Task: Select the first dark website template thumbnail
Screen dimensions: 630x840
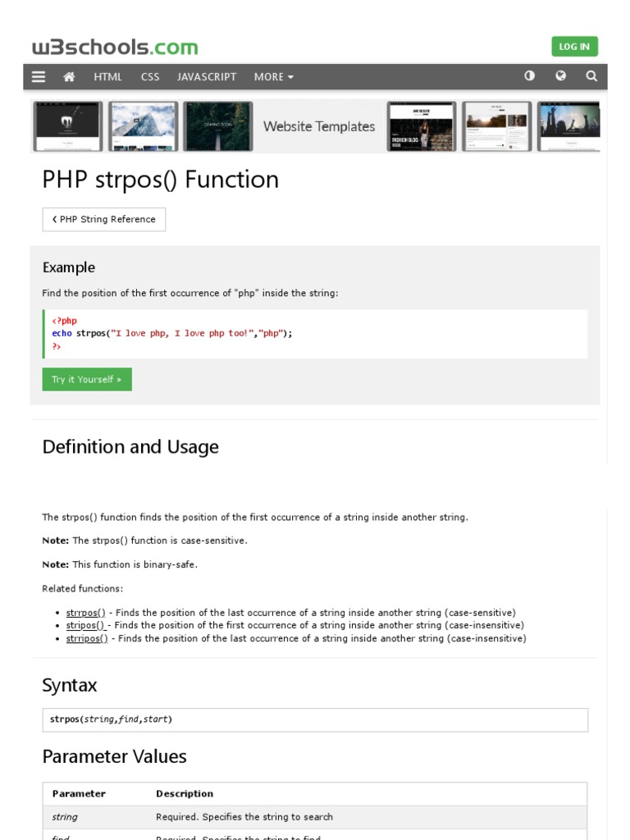Action: click(68, 126)
